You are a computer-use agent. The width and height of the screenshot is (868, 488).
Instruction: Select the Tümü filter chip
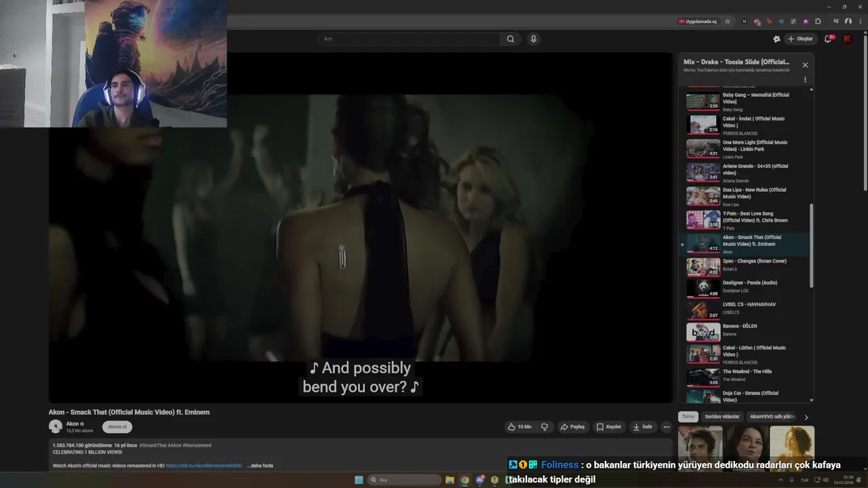688,417
